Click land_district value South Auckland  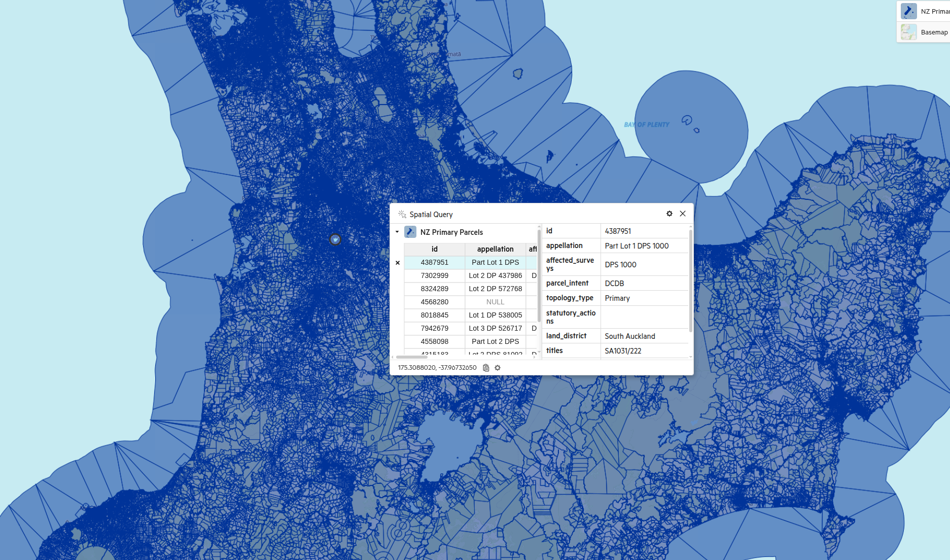(x=630, y=336)
